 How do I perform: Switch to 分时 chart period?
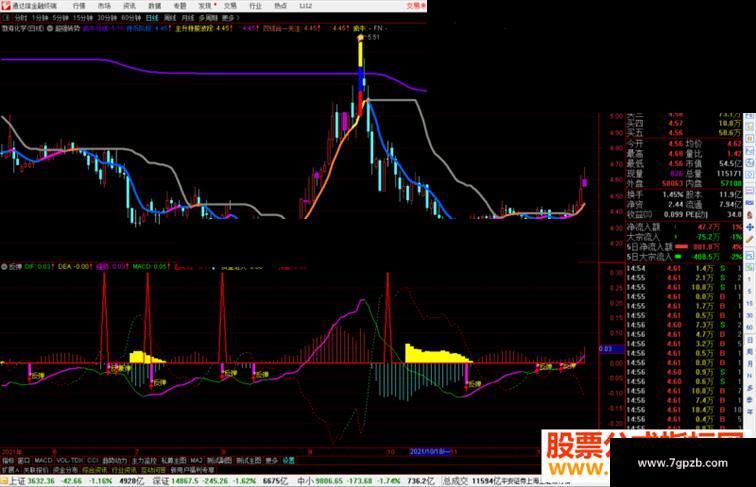21,18
